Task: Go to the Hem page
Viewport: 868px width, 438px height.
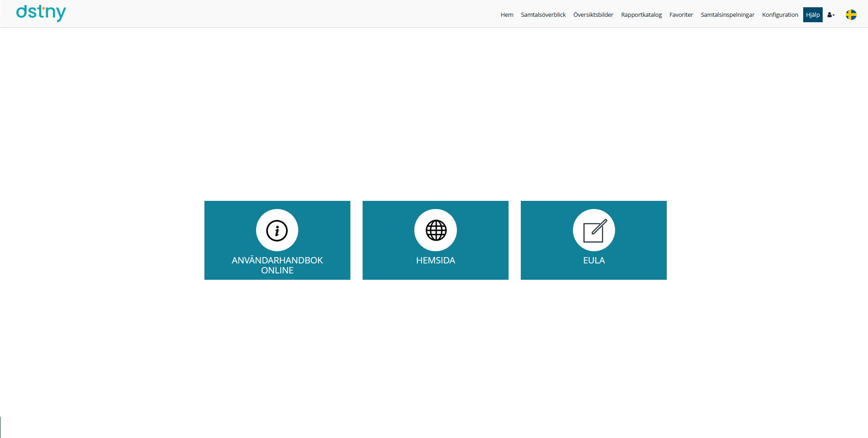Action: coord(507,15)
